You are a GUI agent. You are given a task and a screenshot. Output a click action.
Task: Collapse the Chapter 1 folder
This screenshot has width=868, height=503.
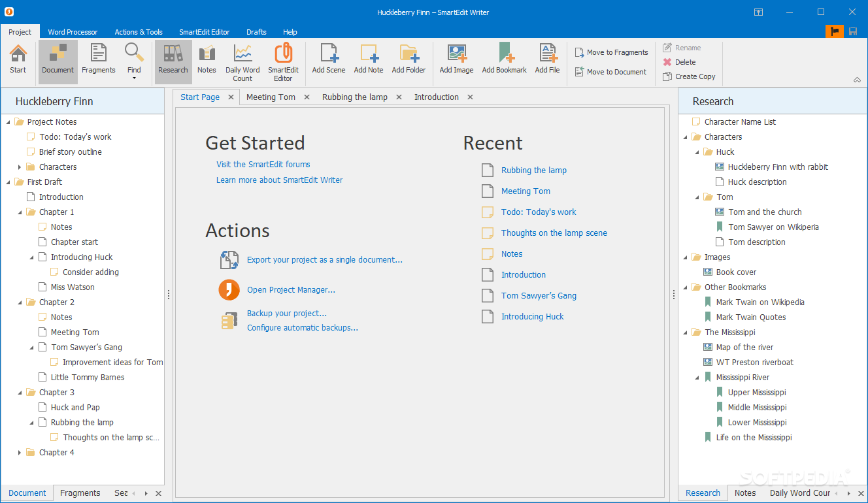point(20,212)
